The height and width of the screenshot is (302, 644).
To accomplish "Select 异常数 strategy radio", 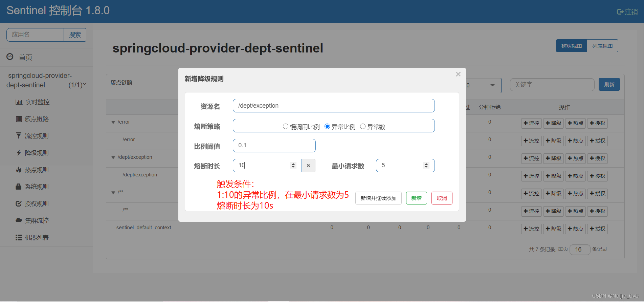I will [363, 126].
